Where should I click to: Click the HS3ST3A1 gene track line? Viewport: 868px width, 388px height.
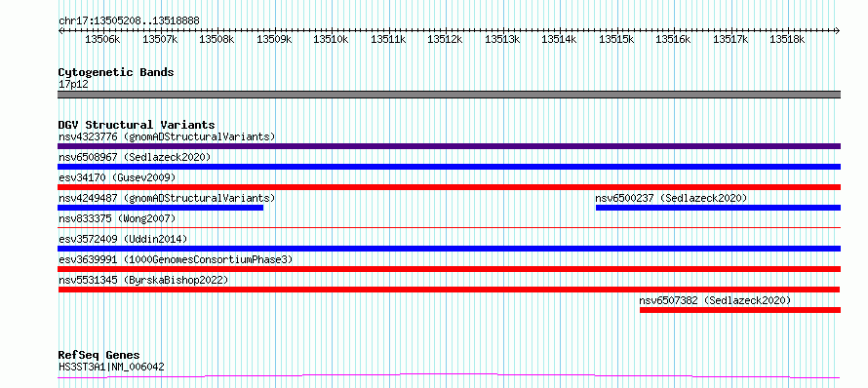pyautogui.click(x=449, y=376)
